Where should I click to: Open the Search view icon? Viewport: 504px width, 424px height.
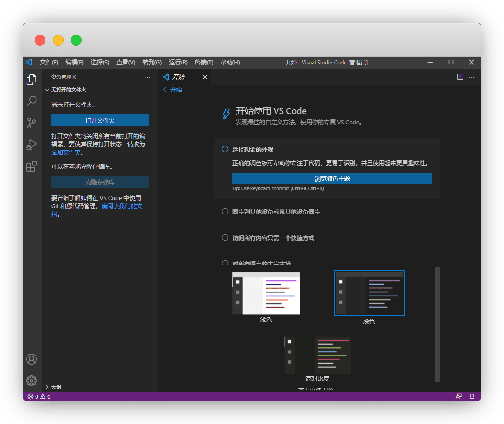coord(32,101)
